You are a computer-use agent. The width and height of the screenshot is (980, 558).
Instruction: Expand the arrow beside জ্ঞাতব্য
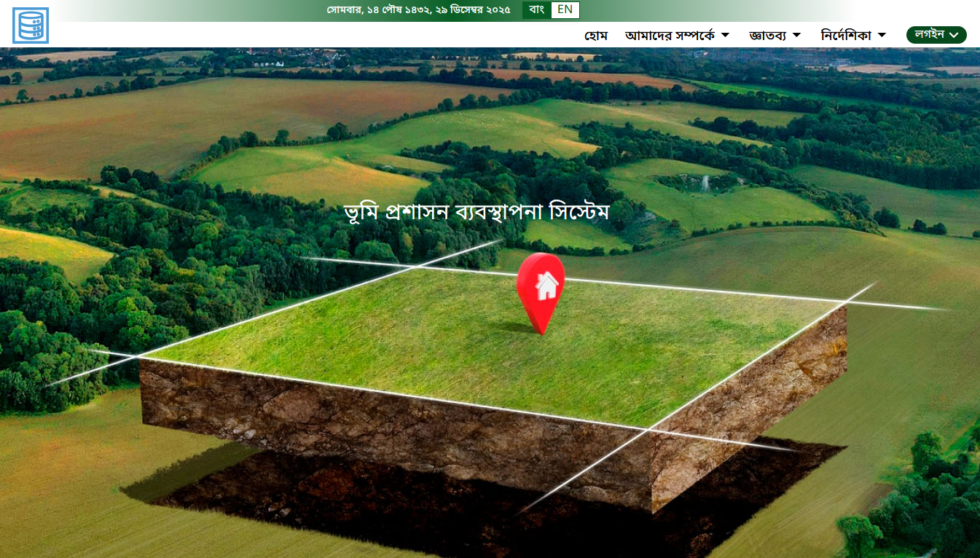796,35
